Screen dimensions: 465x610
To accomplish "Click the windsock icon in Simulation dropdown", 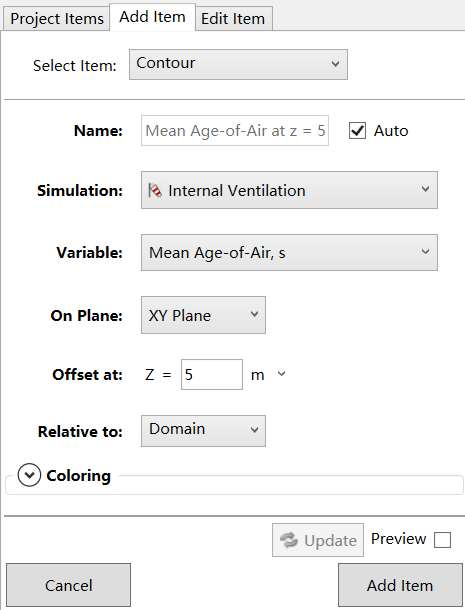I will coord(155,191).
